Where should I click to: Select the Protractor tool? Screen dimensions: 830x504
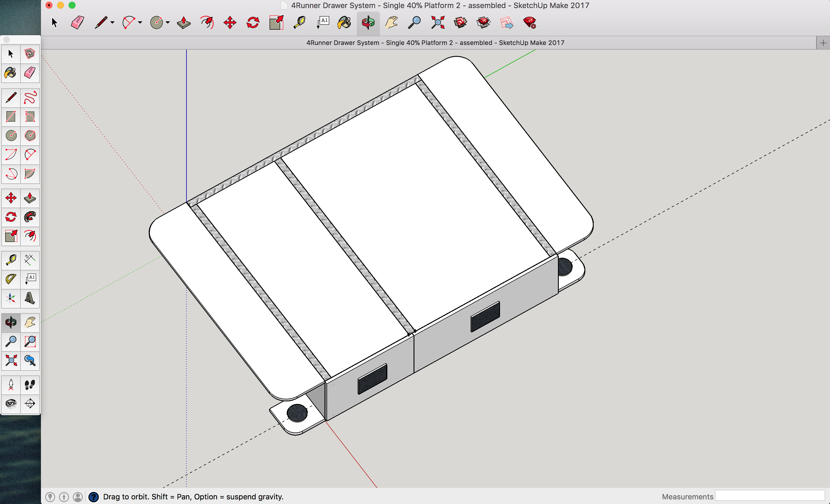(11, 279)
